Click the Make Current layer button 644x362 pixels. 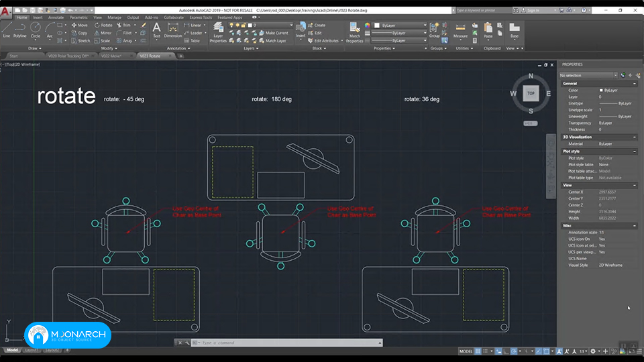274,33
